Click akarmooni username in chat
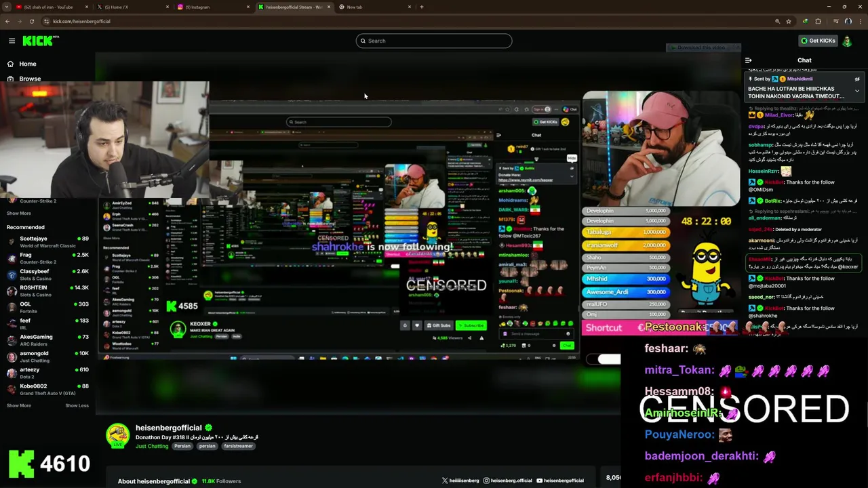The width and height of the screenshot is (868, 488). pyautogui.click(x=762, y=241)
